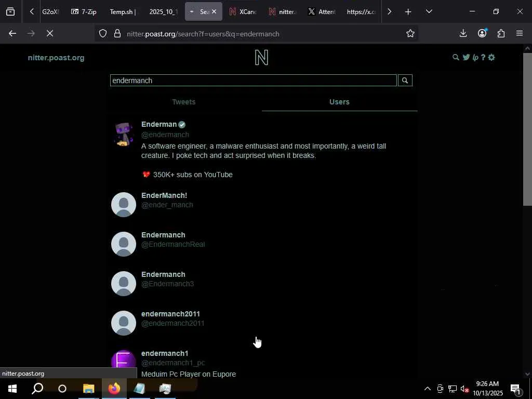Open the notification center icon
Viewport: 532px width, 399px height.
tap(515, 389)
